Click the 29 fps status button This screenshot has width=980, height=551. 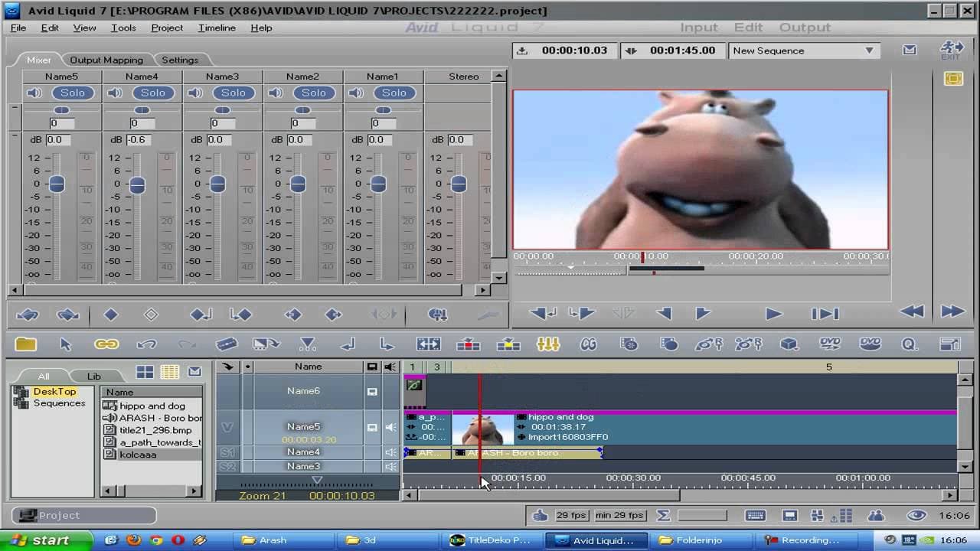(x=572, y=515)
